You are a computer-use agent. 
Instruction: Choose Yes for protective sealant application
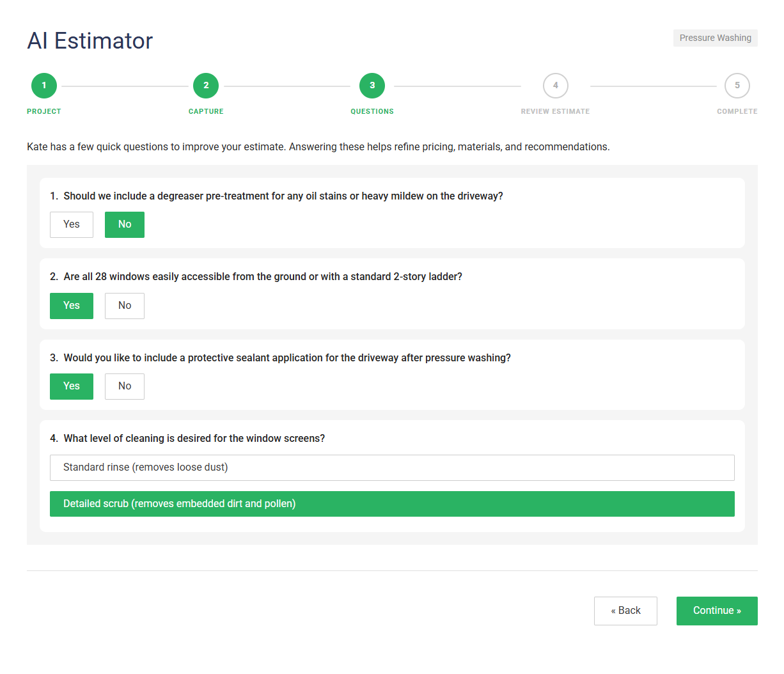tap(72, 386)
